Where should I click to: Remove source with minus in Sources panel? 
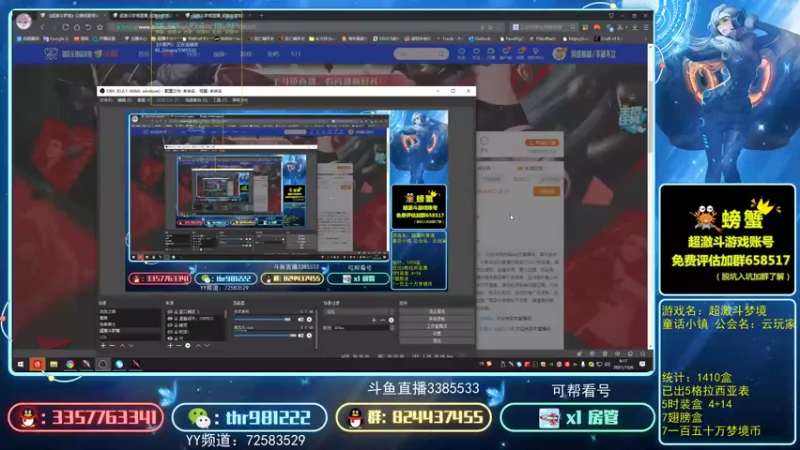click(179, 345)
